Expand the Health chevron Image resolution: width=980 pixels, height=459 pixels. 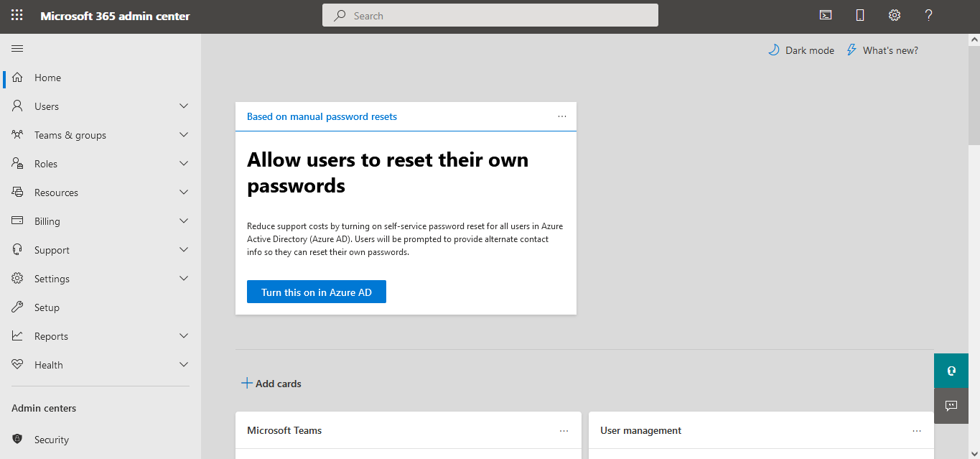coord(184,365)
